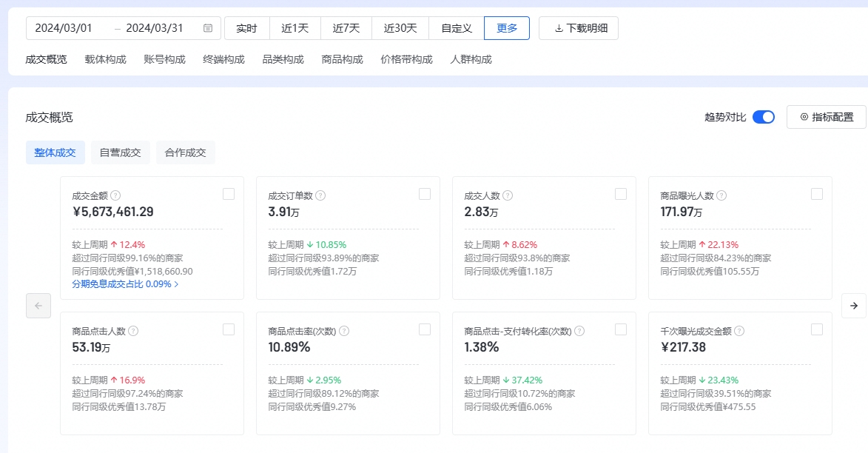Click help icon next to 成交金额
The height and width of the screenshot is (453, 868).
point(115,196)
